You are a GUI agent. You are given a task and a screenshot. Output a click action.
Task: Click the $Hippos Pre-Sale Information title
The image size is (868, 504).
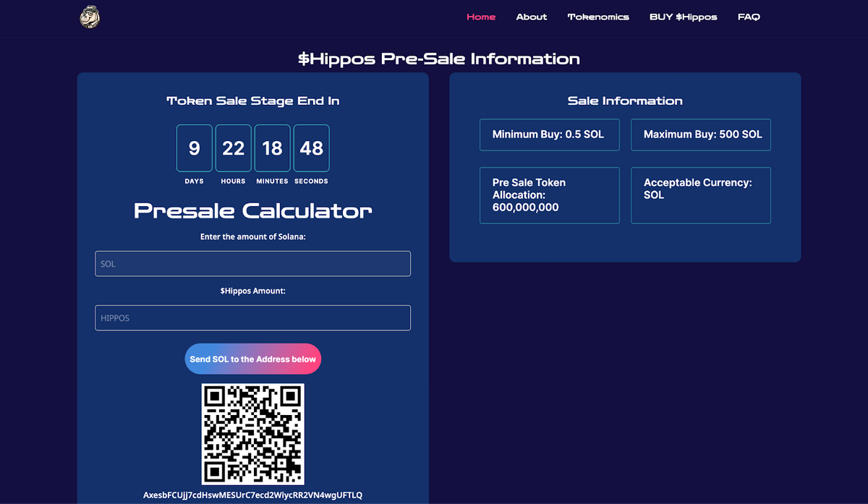pyautogui.click(x=439, y=59)
